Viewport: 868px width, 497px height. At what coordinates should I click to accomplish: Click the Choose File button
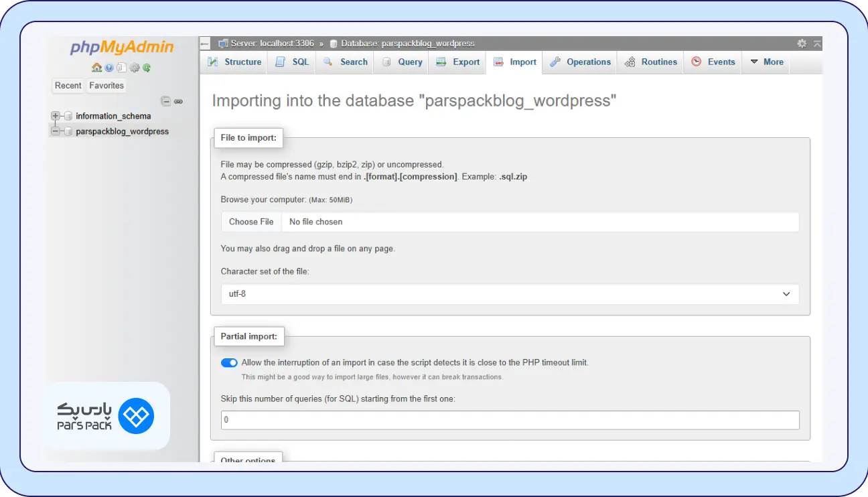tap(251, 222)
